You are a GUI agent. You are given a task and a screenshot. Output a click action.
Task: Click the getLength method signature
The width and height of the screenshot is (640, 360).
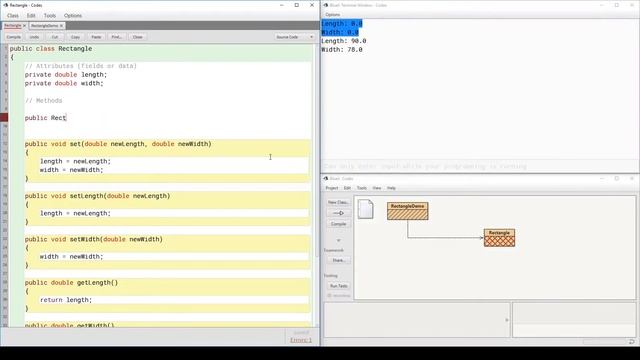pos(71,282)
